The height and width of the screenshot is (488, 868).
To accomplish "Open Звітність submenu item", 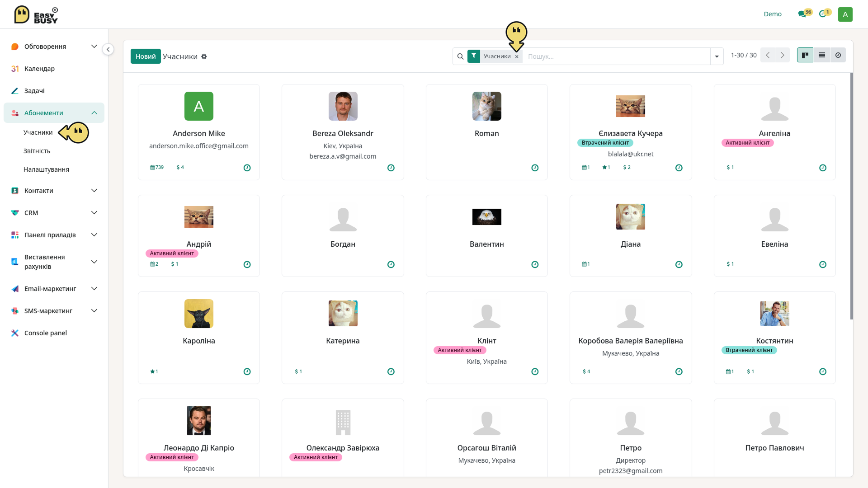I will 37,151.
